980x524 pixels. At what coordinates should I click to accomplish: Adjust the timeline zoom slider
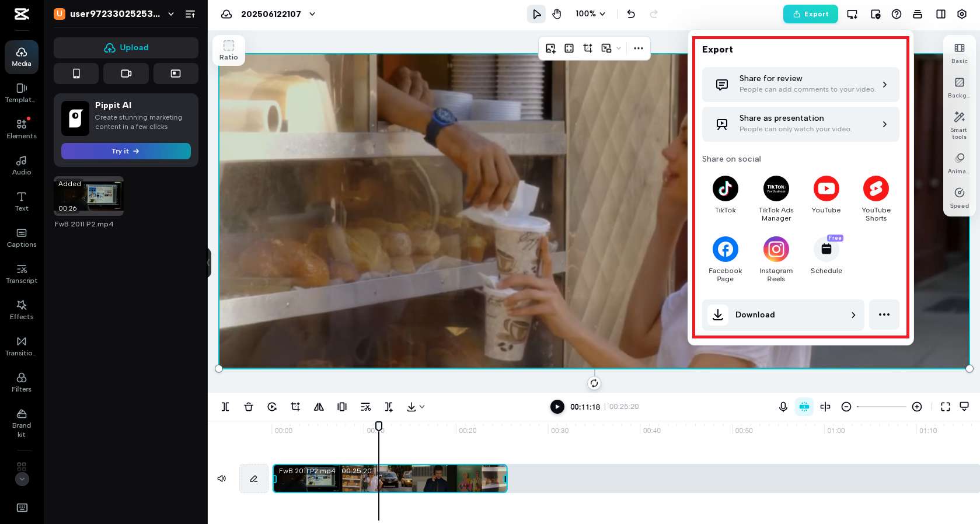pos(881,407)
